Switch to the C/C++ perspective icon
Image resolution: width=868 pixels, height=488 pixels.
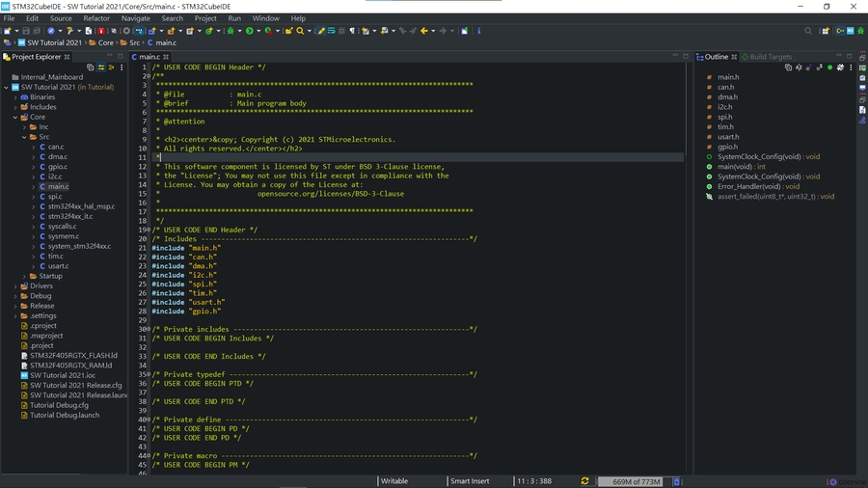pos(840,31)
